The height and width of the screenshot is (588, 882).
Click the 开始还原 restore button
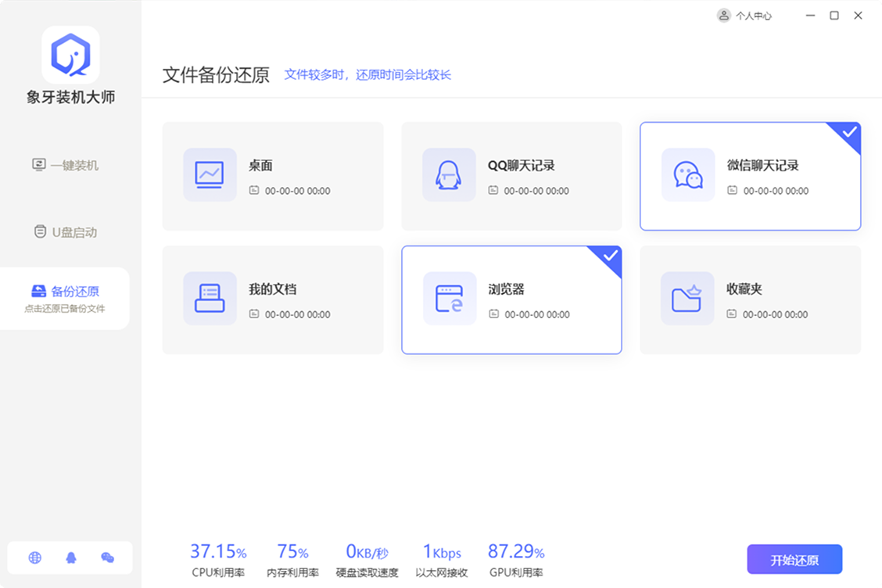tap(794, 559)
